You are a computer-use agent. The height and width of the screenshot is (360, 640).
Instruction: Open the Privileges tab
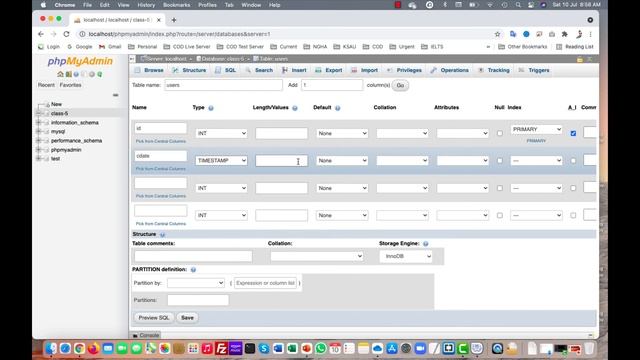coord(404,70)
